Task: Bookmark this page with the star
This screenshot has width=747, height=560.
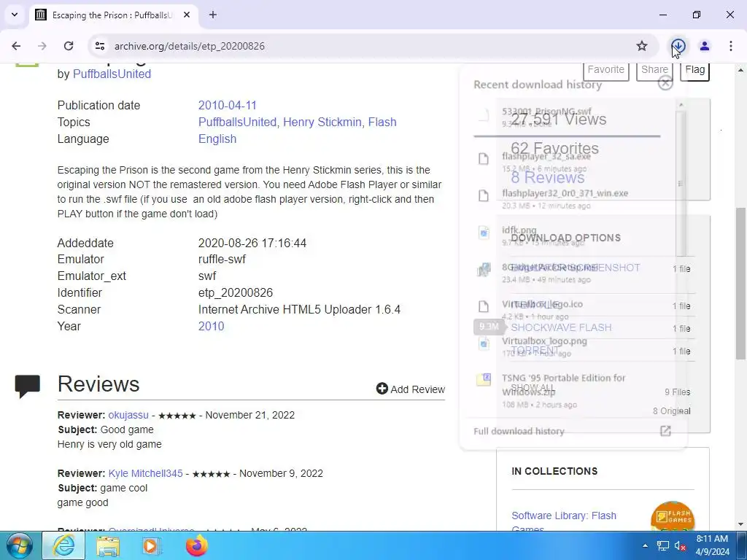Action: click(x=642, y=46)
